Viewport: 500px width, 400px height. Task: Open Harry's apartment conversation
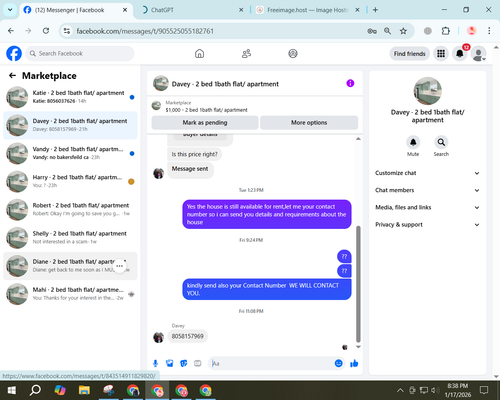click(x=70, y=181)
